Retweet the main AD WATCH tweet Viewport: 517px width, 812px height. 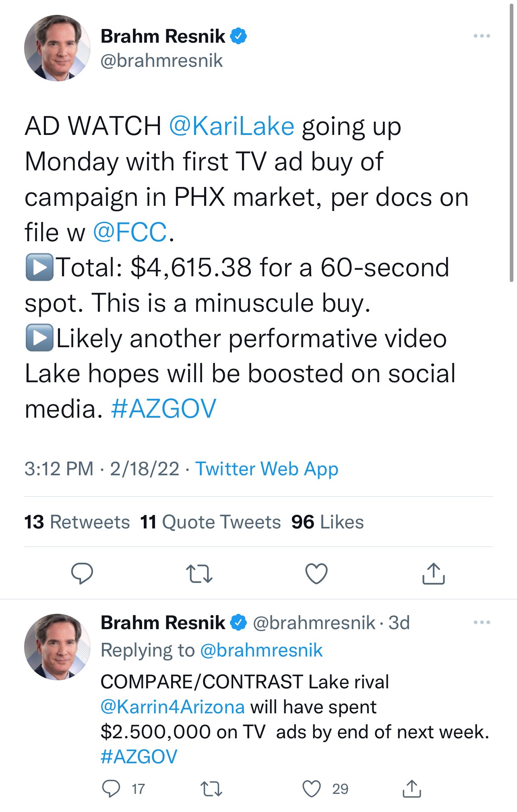pos(199,574)
